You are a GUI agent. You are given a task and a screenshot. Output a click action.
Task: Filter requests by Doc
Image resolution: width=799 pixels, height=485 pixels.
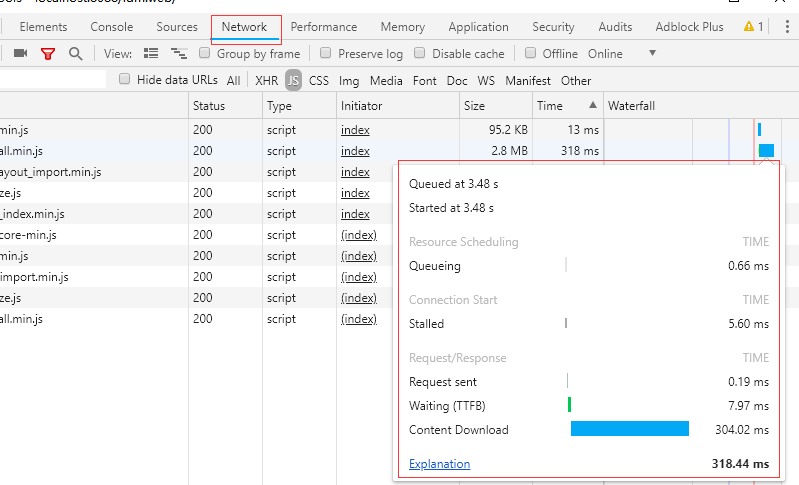point(457,80)
